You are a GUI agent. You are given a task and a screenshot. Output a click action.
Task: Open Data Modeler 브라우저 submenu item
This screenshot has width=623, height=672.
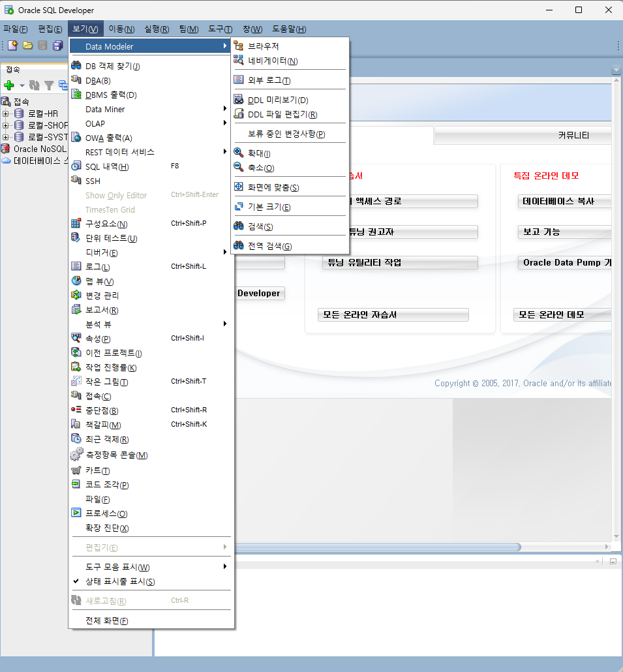(290, 46)
